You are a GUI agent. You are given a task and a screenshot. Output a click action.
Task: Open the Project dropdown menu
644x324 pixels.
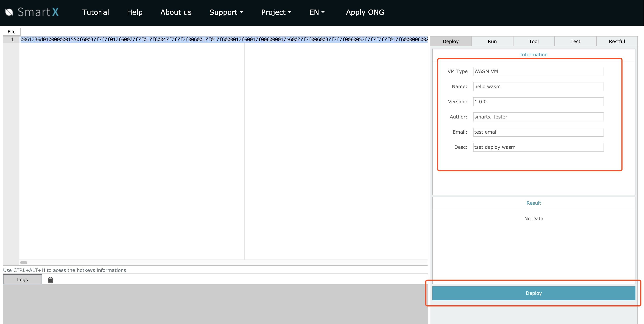point(276,12)
